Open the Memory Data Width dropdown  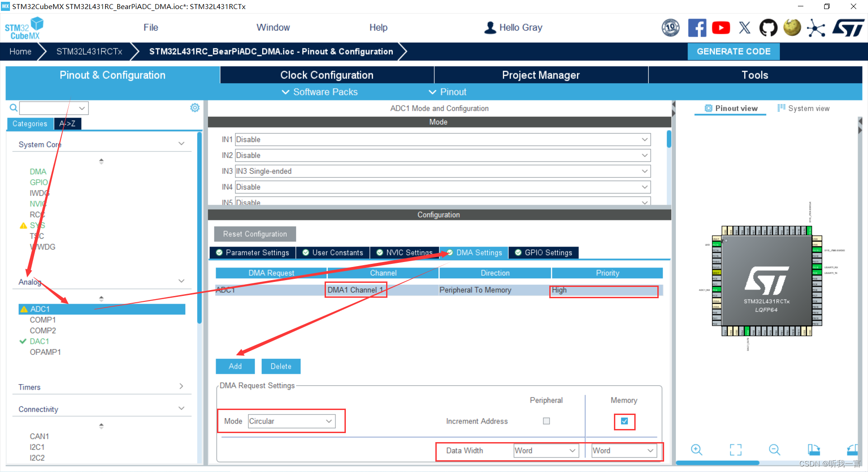coord(624,450)
